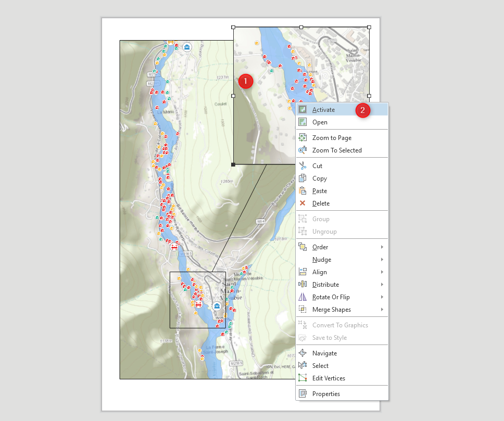504x421 pixels.
Task: Choose Edit Vertices menu entry
Action: click(x=342, y=378)
